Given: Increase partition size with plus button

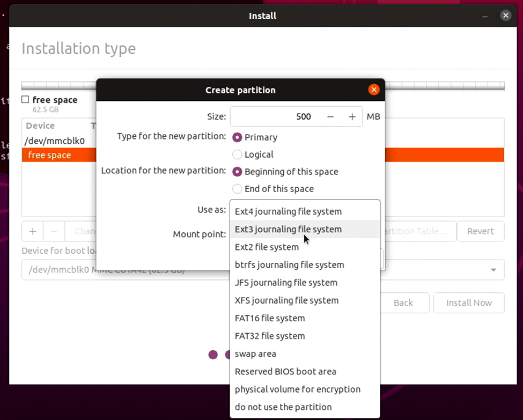Looking at the screenshot, I should [352, 117].
